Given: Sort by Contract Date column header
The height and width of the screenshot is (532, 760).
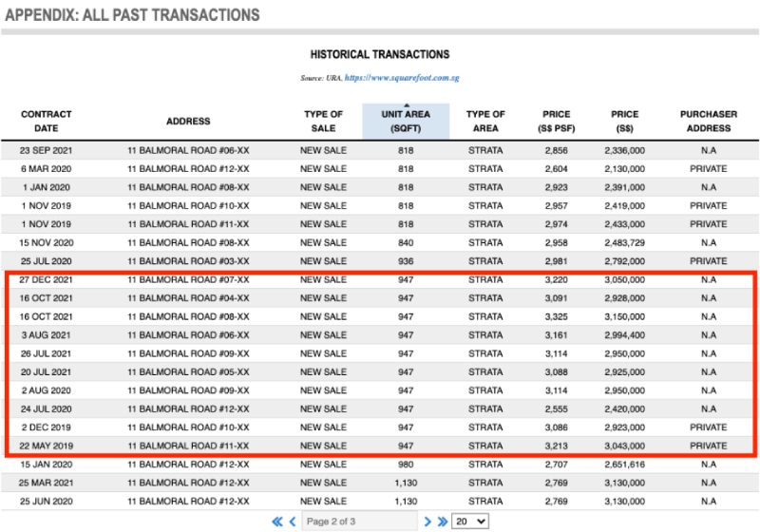Looking at the screenshot, I should tap(47, 121).
